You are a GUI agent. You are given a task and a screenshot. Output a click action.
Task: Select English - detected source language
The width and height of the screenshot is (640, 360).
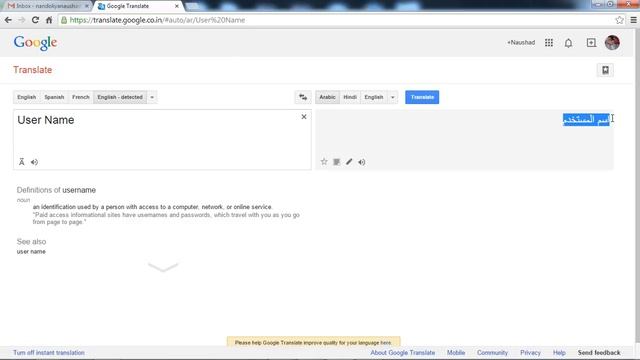click(x=120, y=97)
